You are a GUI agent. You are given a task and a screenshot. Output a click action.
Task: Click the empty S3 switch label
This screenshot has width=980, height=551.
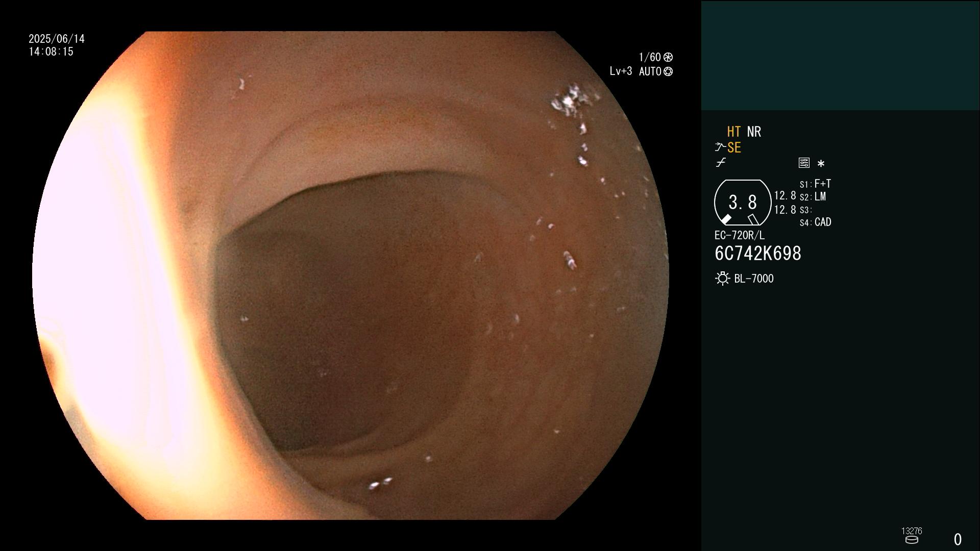click(x=805, y=210)
